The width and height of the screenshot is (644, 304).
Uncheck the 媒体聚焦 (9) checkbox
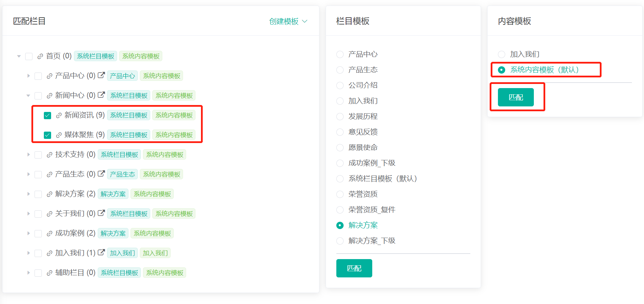(x=48, y=135)
